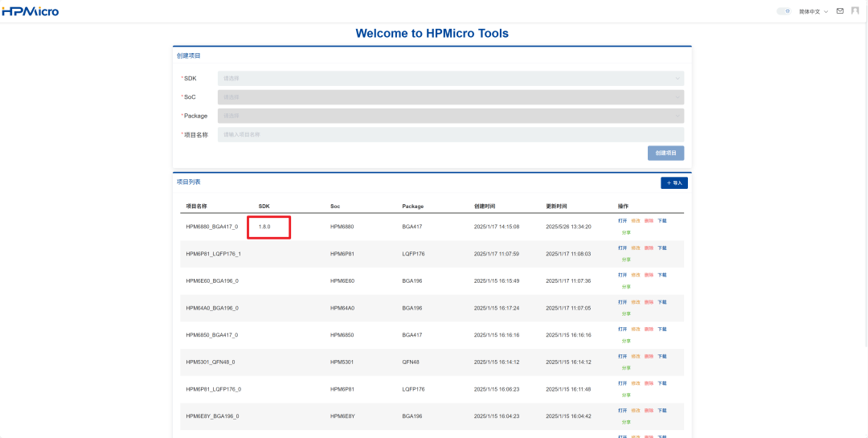Click 分享 for HPM6E60_BGA196_0

tap(626, 287)
